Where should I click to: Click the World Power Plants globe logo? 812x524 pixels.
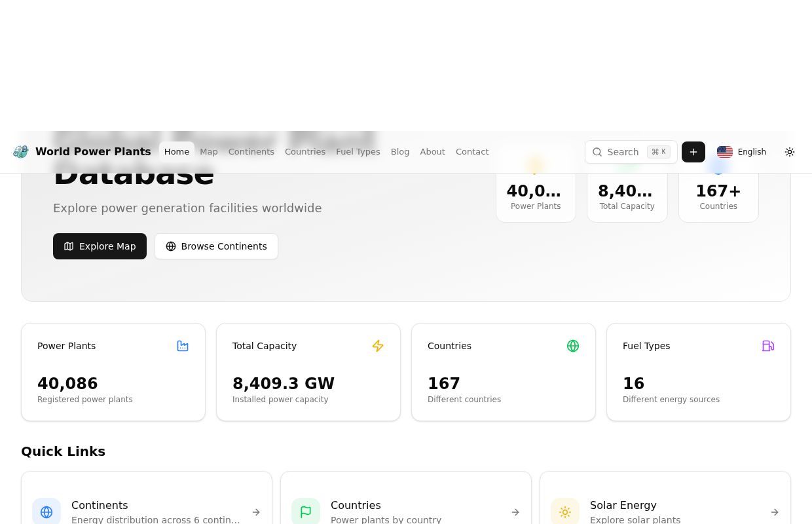click(x=20, y=151)
